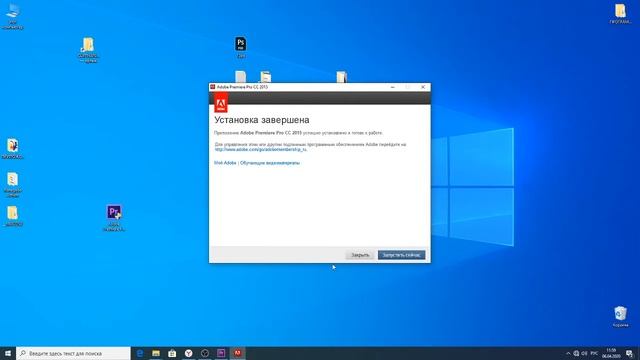This screenshot has width=640, height=360.
Task: Click the installer title bar Adobe icon
Action: click(213, 87)
